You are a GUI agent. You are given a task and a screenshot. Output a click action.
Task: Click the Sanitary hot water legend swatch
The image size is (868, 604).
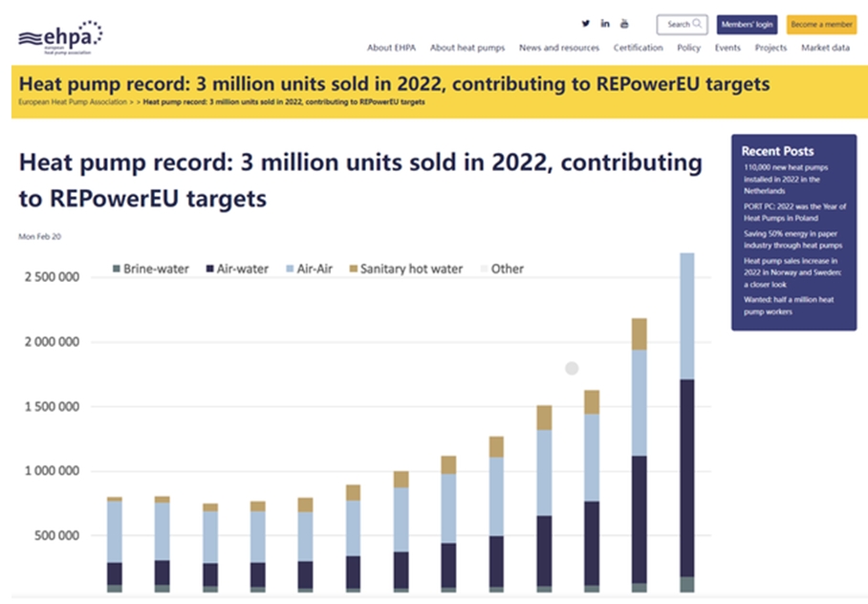coord(353,269)
